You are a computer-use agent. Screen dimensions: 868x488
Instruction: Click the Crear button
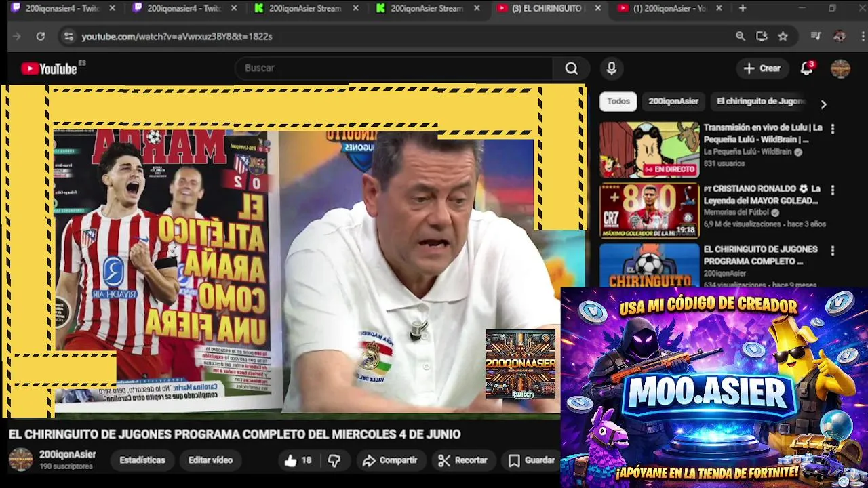point(762,68)
